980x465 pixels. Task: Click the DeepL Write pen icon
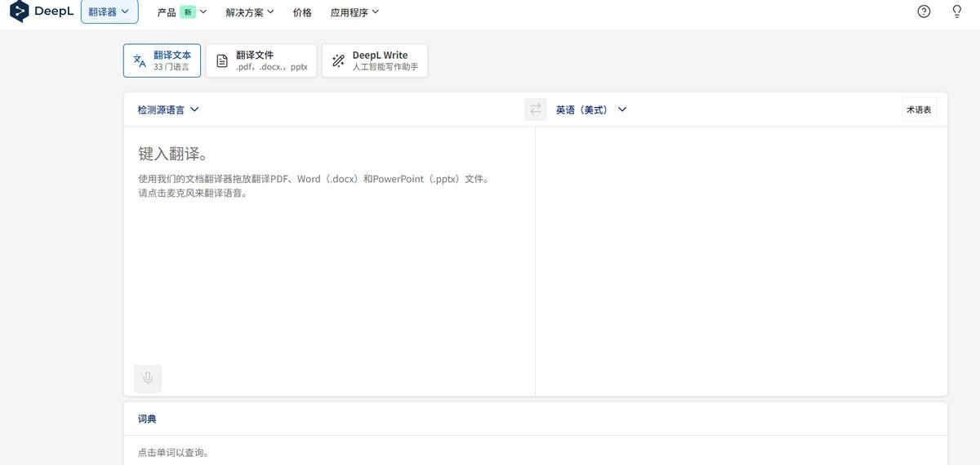(x=338, y=61)
